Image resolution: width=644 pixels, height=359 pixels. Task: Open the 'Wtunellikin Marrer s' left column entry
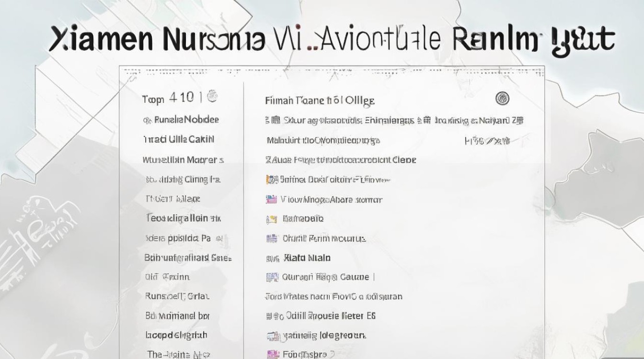click(183, 160)
